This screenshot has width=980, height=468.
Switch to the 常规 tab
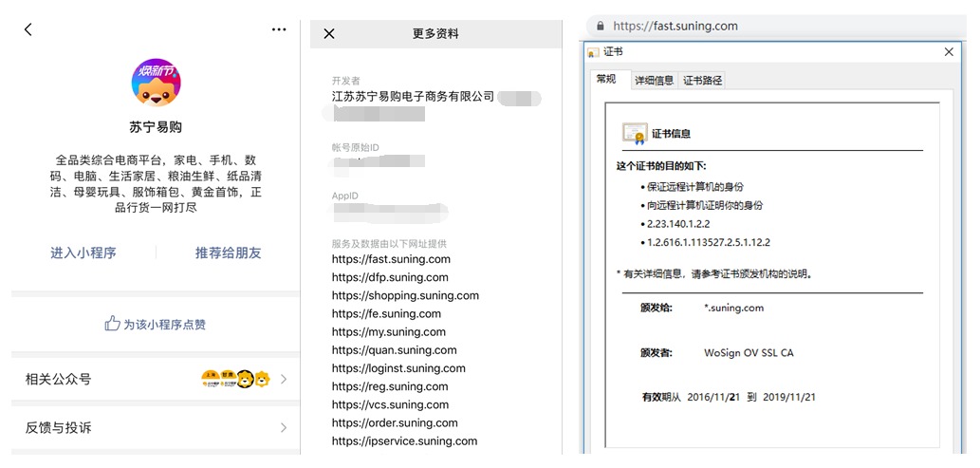coord(606,80)
